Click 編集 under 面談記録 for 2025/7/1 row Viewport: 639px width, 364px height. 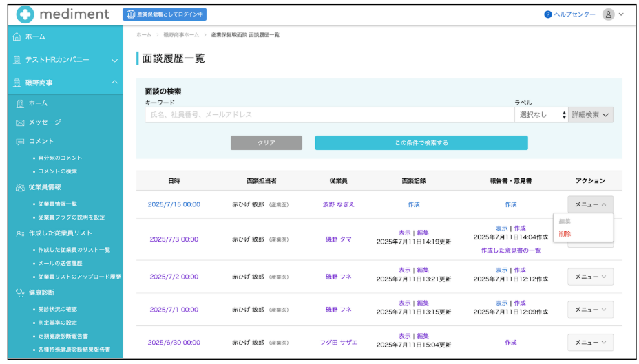[423, 303]
